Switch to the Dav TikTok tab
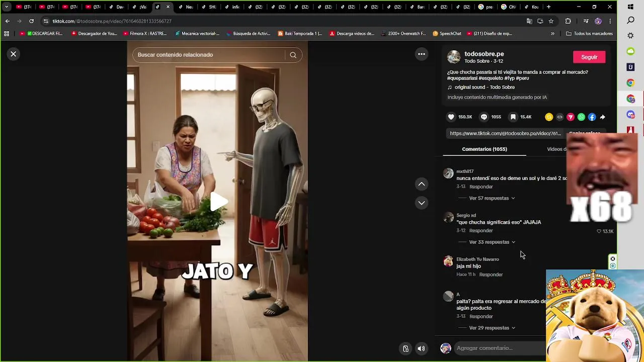 (x=116, y=7)
